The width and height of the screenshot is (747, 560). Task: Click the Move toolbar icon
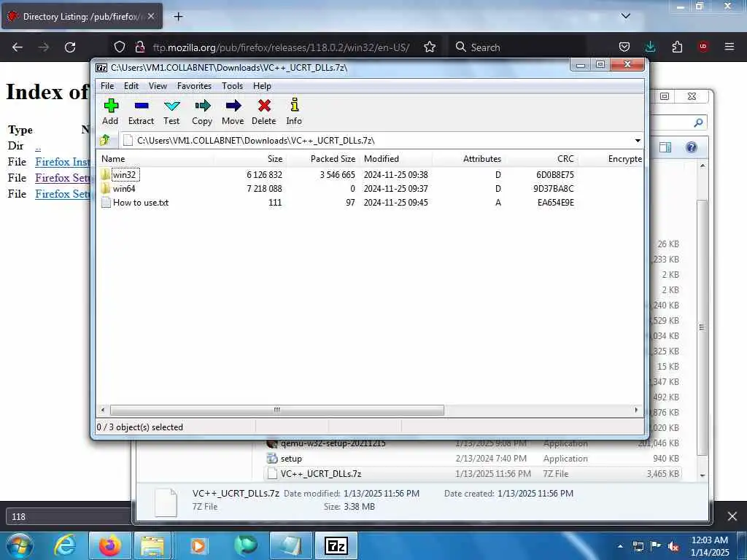click(233, 112)
